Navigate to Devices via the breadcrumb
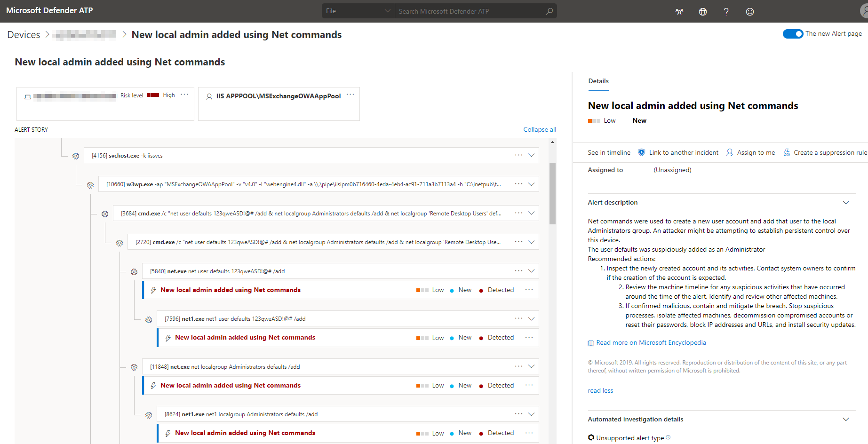Viewport: 868px width, 444px height. [x=24, y=34]
